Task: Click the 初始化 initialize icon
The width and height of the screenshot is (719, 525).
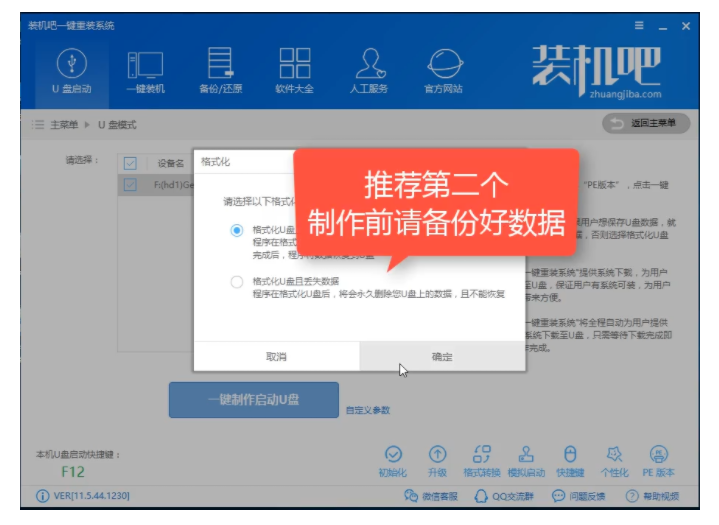Action: point(393,455)
